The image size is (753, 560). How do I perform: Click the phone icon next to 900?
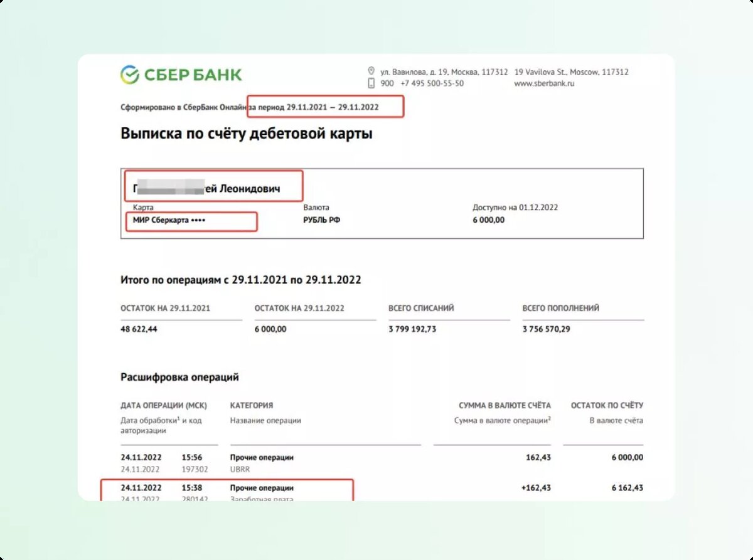click(371, 83)
